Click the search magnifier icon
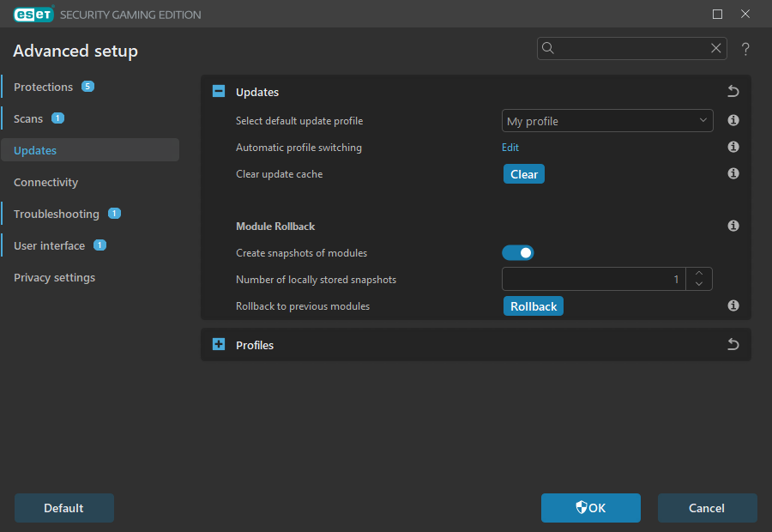Viewport: 772px width, 532px height. click(x=548, y=48)
